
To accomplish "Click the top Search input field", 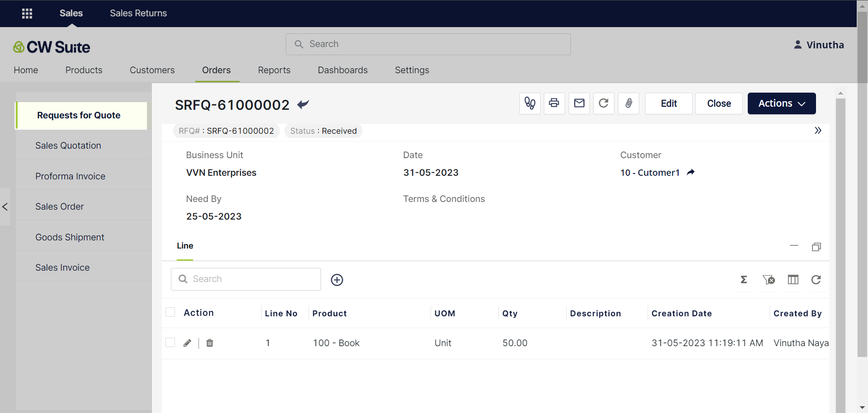I will [428, 44].
